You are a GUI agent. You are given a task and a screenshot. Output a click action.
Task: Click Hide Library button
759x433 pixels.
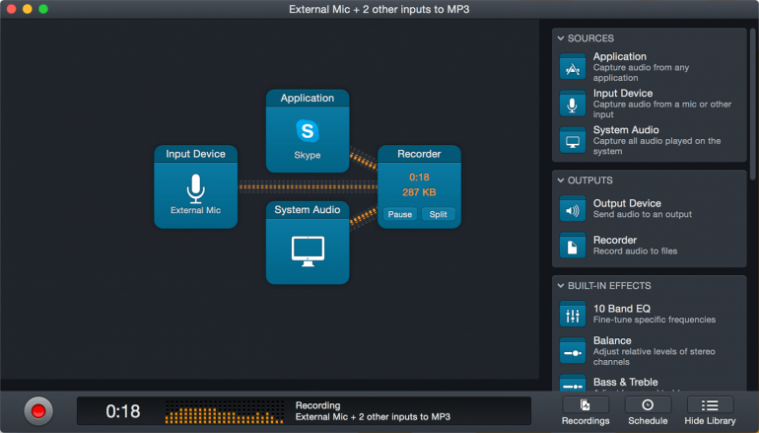point(710,411)
